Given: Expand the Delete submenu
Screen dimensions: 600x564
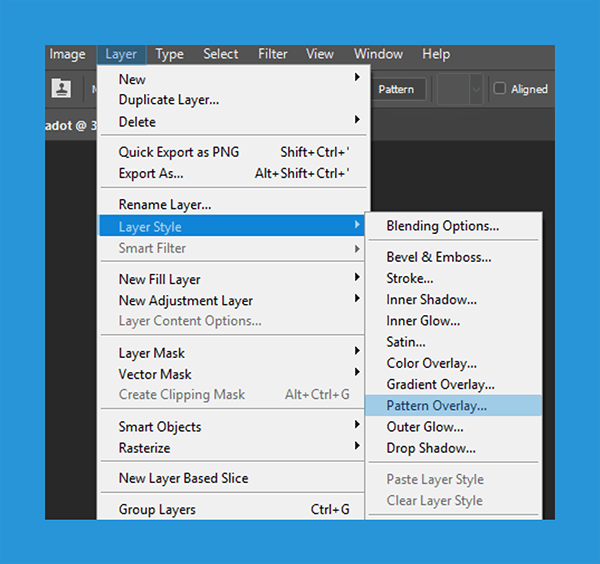Looking at the screenshot, I should 233,122.
